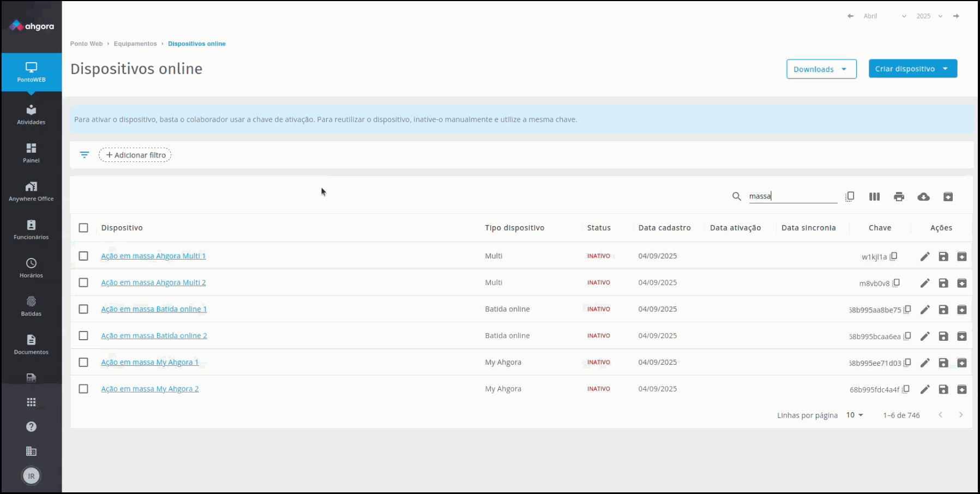This screenshot has height=494, width=980.
Task: Change rows per page from 10
Action: tap(855, 415)
